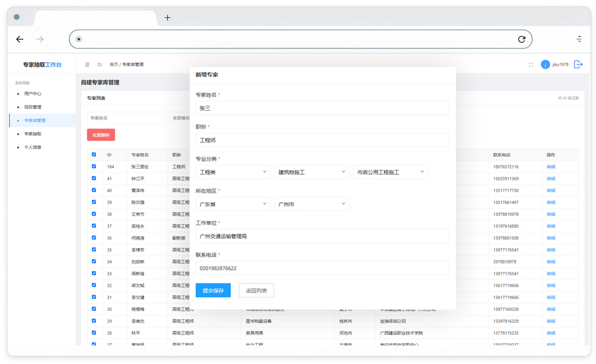Go back with the browser back arrow

click(20, 39)
